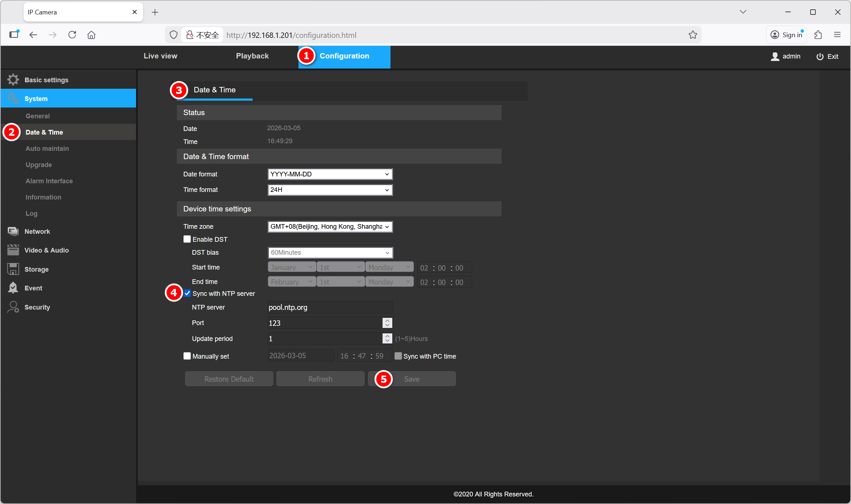Open the Date format dropdown
This screenshot has height=504, width=851.
pos(330,174)
